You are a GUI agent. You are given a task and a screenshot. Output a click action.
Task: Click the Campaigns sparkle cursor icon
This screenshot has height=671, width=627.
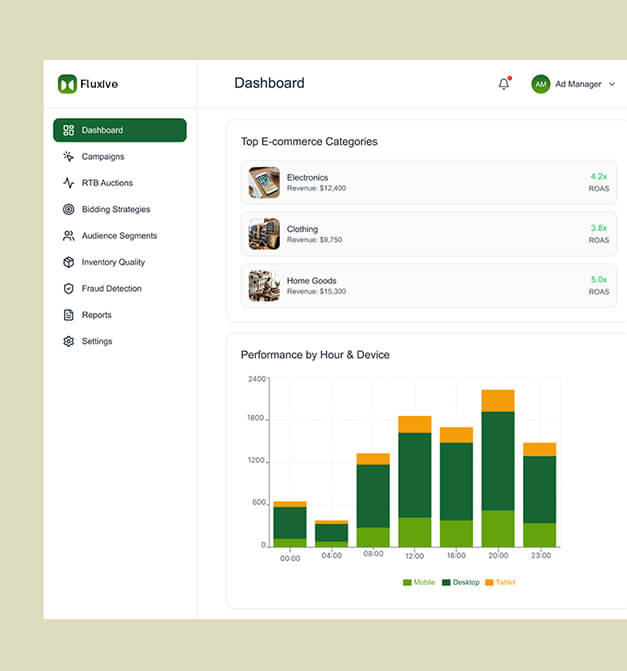[x=68, y=157]
